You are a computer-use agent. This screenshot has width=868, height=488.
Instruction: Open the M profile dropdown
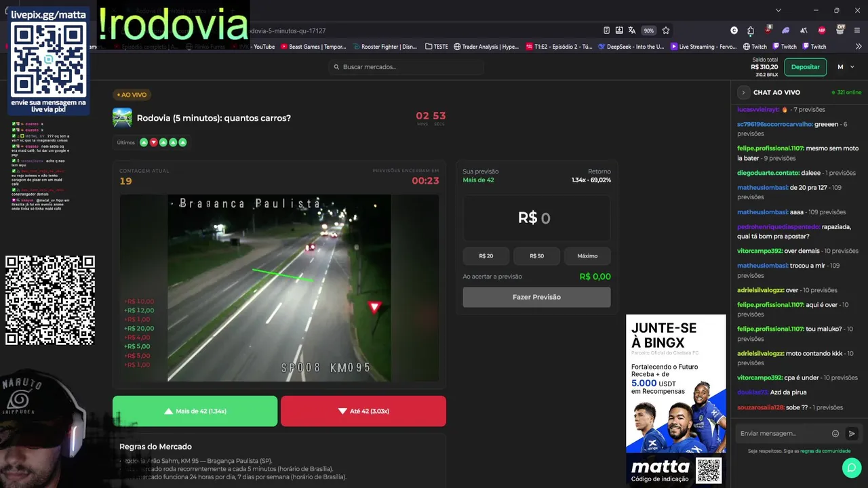coord(845,67)
